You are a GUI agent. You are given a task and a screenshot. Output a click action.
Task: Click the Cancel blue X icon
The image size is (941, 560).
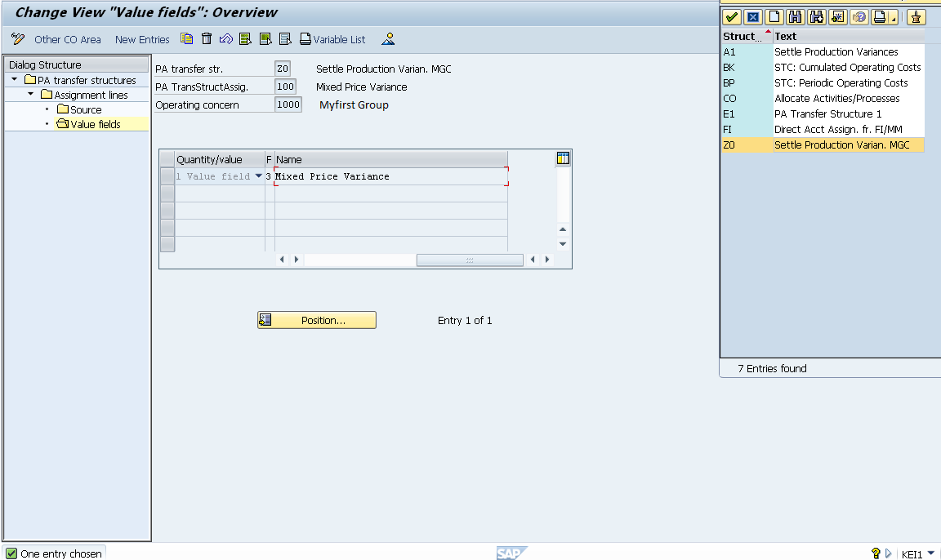(751, 16)
